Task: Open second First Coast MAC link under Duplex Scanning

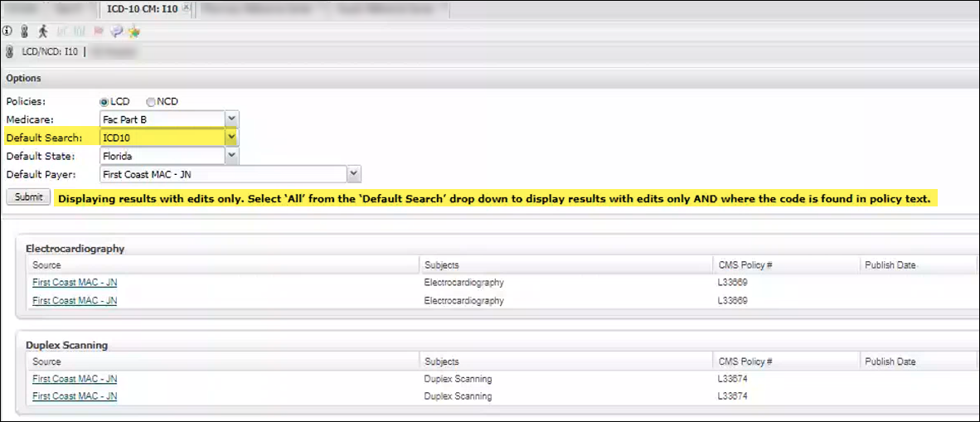Action: point(74,397)
